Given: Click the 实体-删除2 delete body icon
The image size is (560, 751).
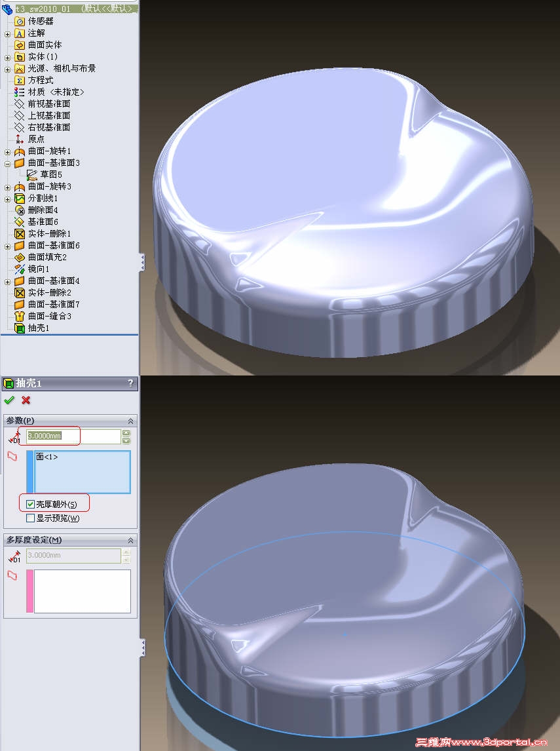Looking at the screenshot, I should click(20, 292).
